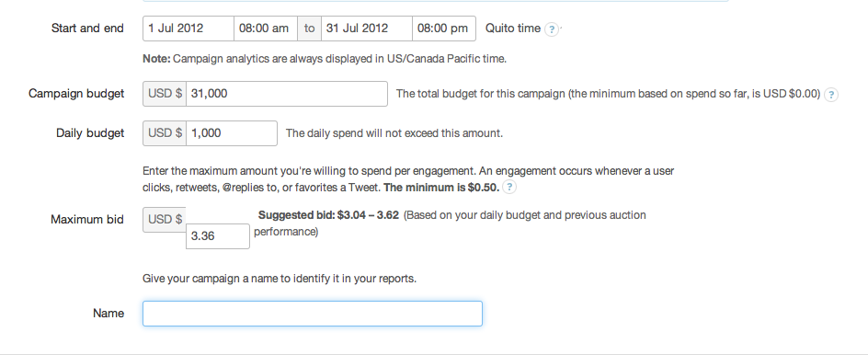Select the end date field showing 31 Jul 2012

367,29
